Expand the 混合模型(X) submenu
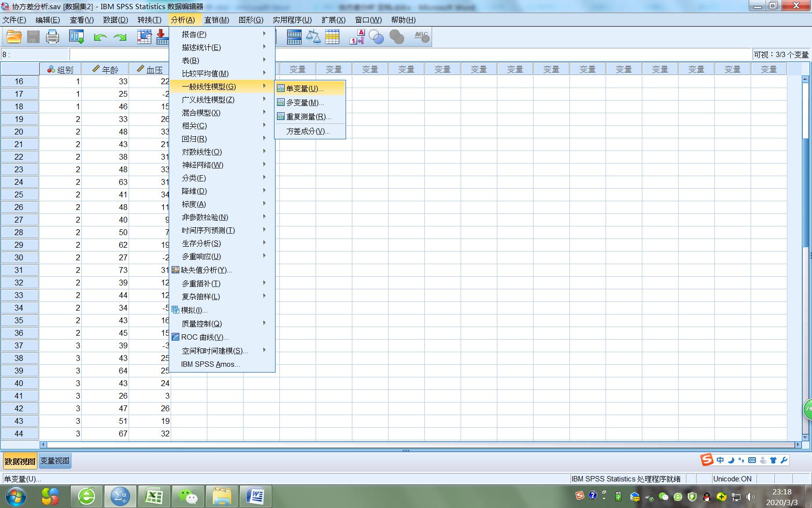Viewport: 812px width, 508px height. tap(222, 113)
